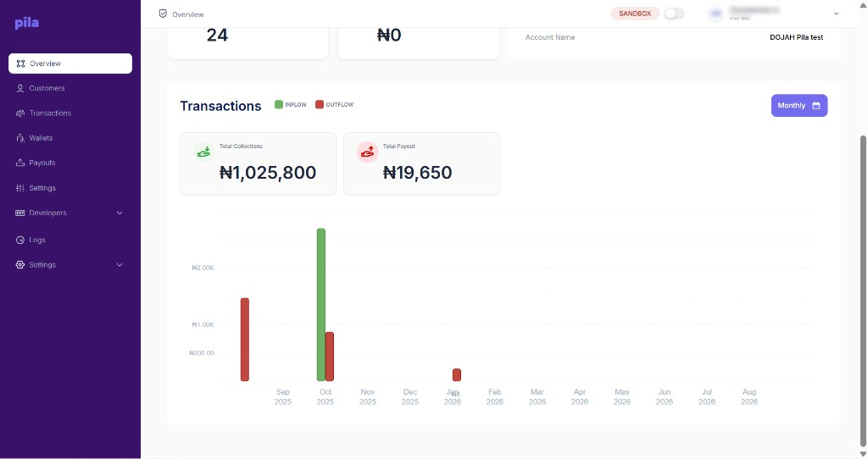Click the blurred user avatar
Image resolution: width=868 pixels, height=459 pixels.
(x=715, y=14)
